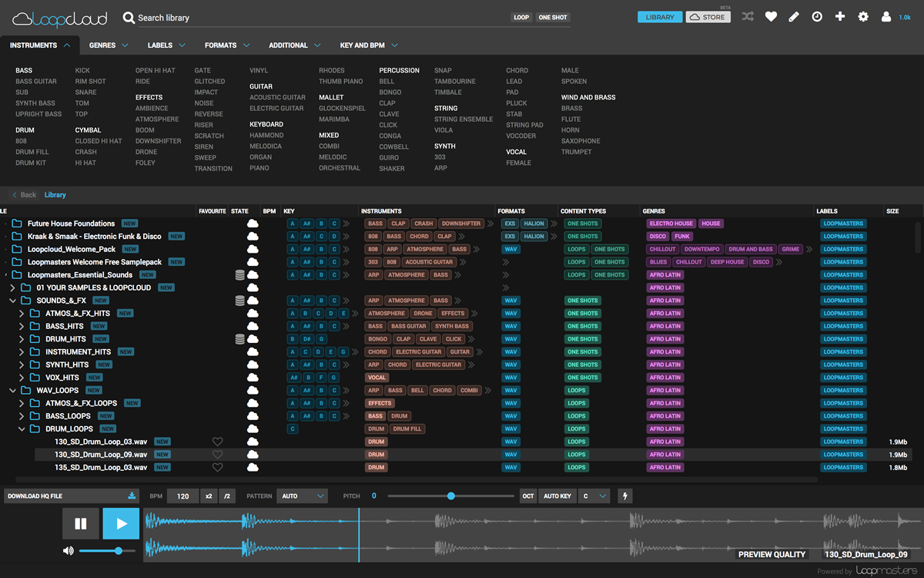Image resolution: width=924 pixels, height=578 pixels.
Task: Open the KEY AND BPM filter tab
Action: (x=368, y=45)
